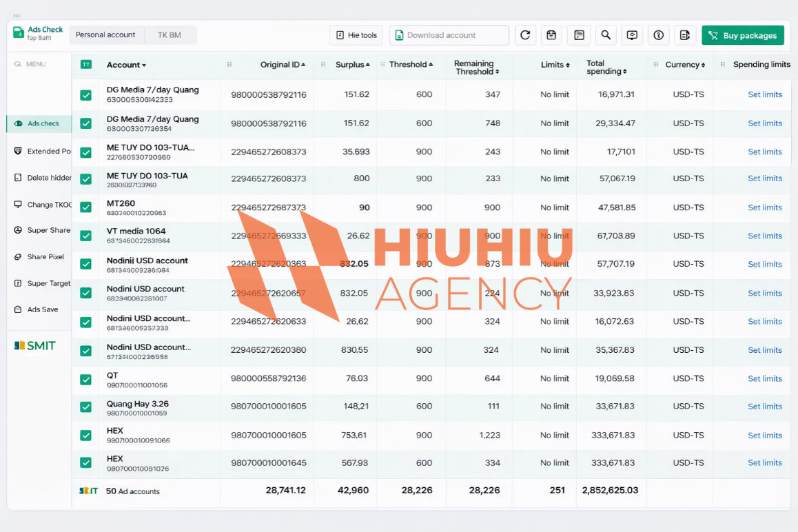Sort by Surplus column arrow
The width and height of the screenshot is (798, 532).
[367, 65]
